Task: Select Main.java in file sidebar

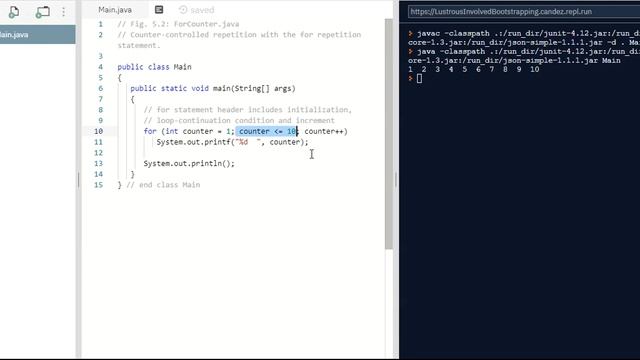Action: (38, 35)
